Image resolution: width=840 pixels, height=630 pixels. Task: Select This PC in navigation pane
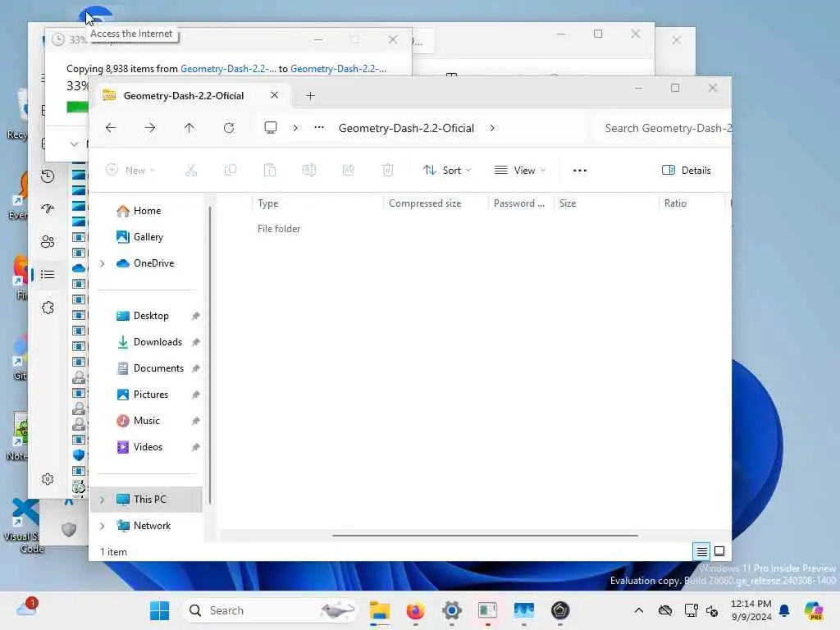coord(146,500)
